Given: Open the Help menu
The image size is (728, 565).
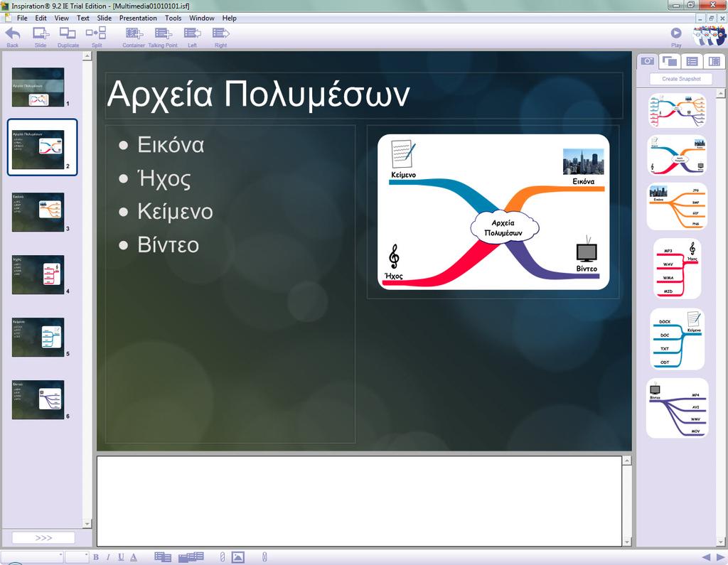Looking at the screenshot, I should pos(230,18).
